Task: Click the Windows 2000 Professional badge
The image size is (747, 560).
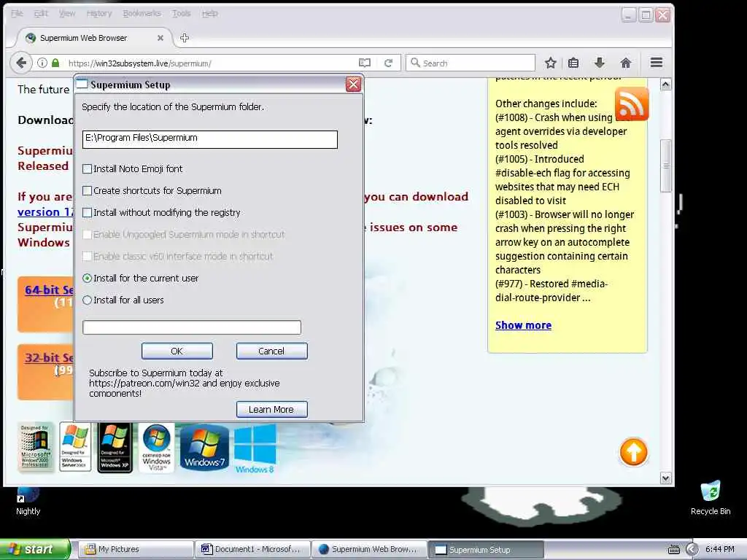Action: coord(35,447)
